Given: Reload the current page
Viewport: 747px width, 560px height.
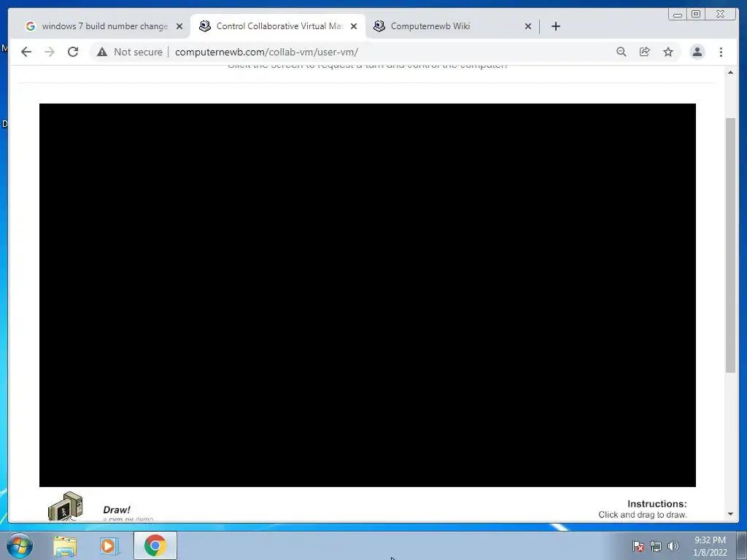Looking at the screenshot, I should tap(73, 52).
